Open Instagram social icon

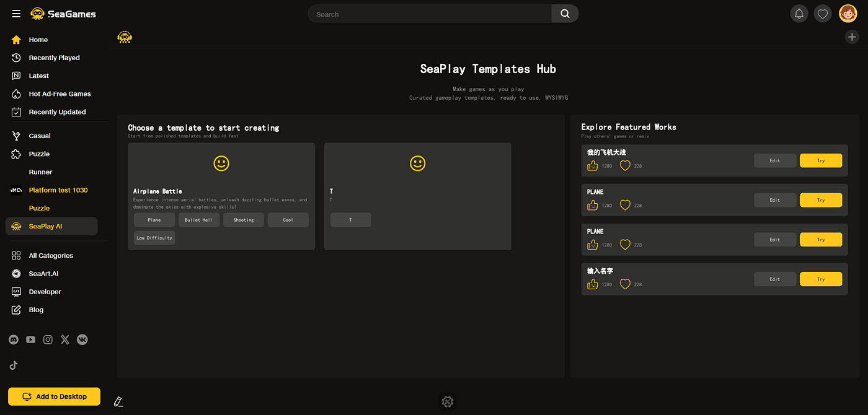pyautogui.click(x=48, y=339)
